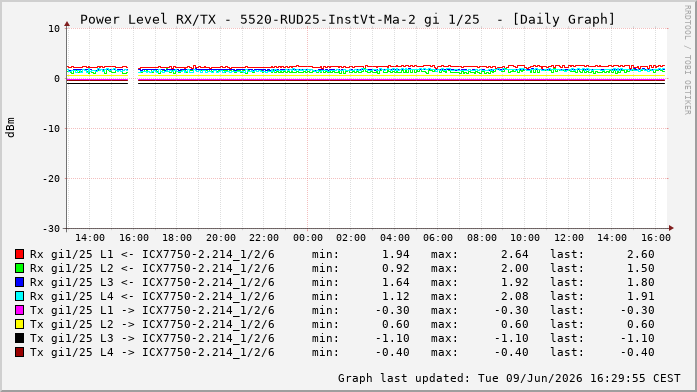The image size is (697, 392).
Task: Select legend text Rx gi1/25 L3
Action: click(x=72, y=283)
